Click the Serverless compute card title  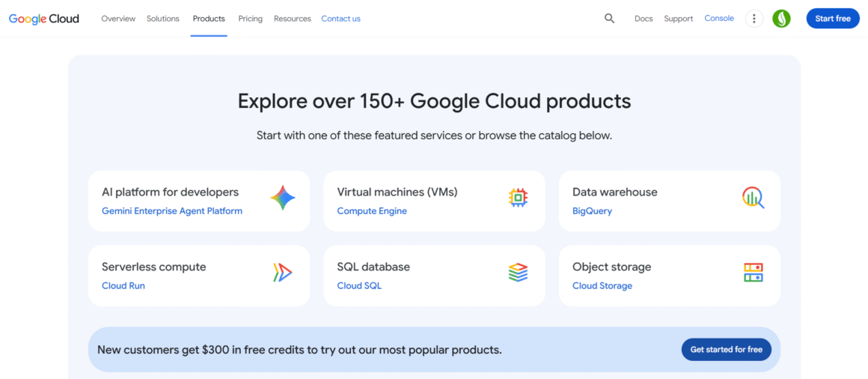(154, 267)
